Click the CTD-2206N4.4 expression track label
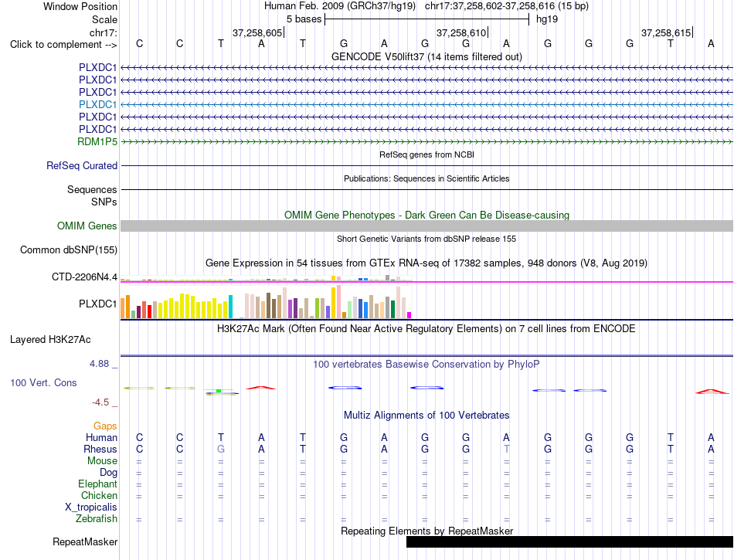 [84, 277]
